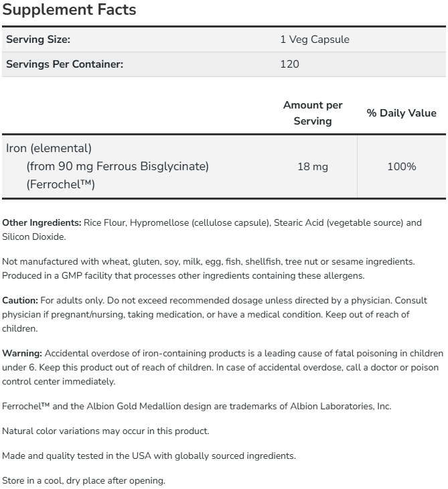Click the Iron (elemental) row label
Viewport: 448px width, 489px height.
click(48, 148)
